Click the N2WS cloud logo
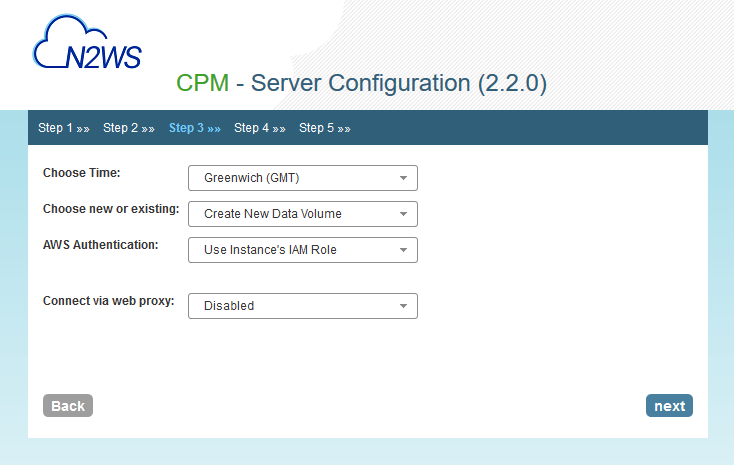 (x=87, y=42)
